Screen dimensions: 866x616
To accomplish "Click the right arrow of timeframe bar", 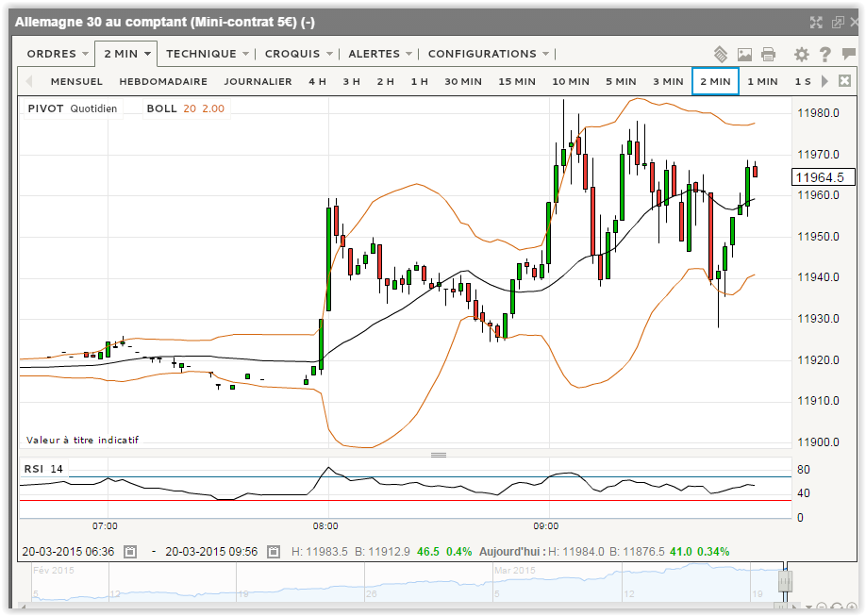I will pos(824,81).
